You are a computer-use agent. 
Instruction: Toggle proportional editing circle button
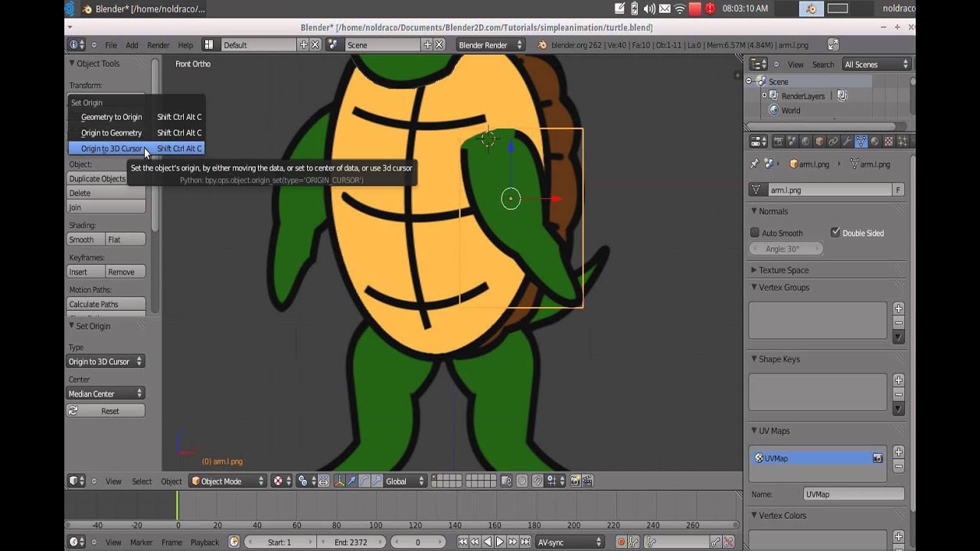click(x=522, y=481)
